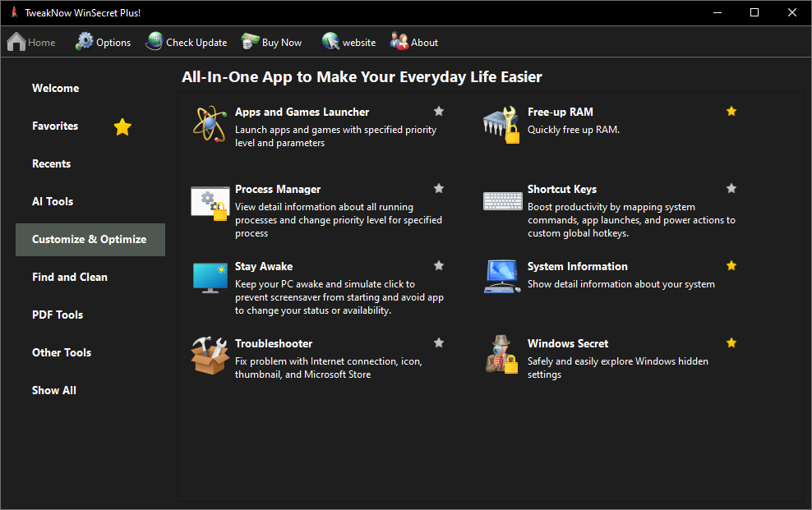
Task: Open the Troubleshooter title link
Action: pos(274,343)
